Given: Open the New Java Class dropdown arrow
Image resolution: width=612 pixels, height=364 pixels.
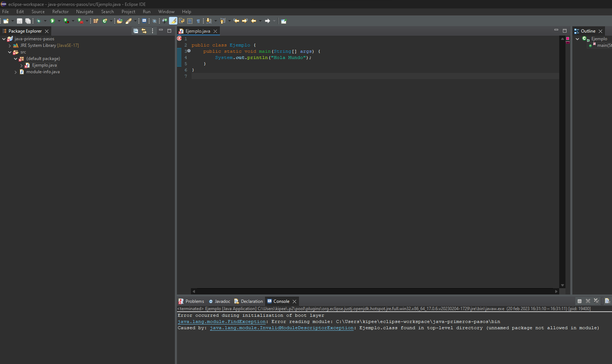Looking at the screenshot, I should click(x=111, y=21).
